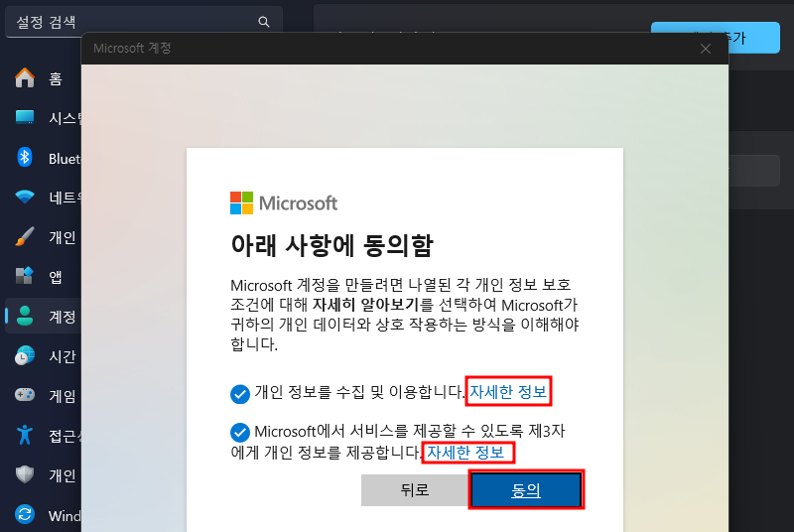Click the Microsoft logo in the dialog

point(284,203)
